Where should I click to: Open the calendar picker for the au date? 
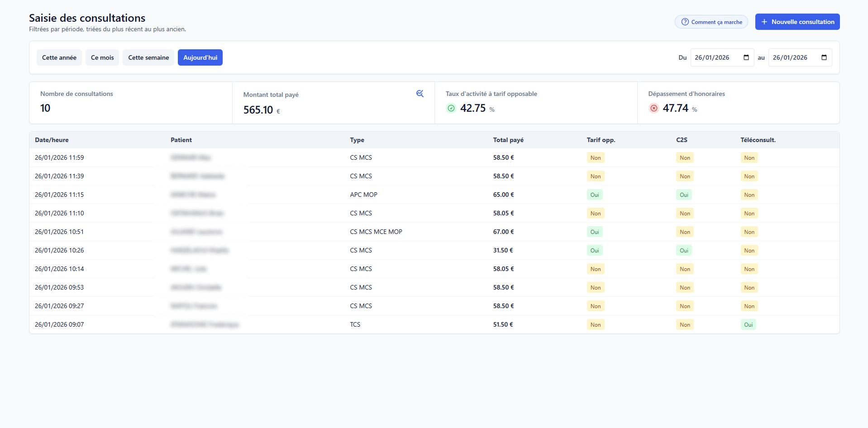click(x=824, y=57)
